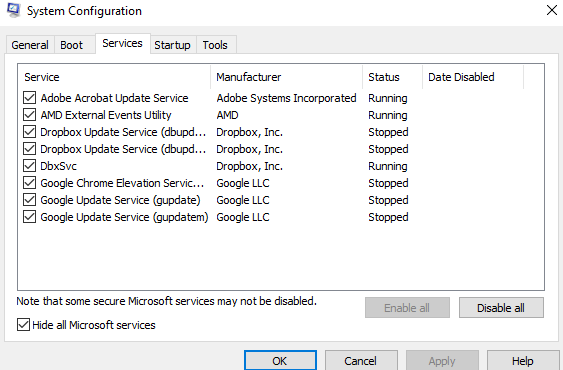
Task: Toggle Google Update Service (gupdate) checkbox
Action: click(29, 200)
